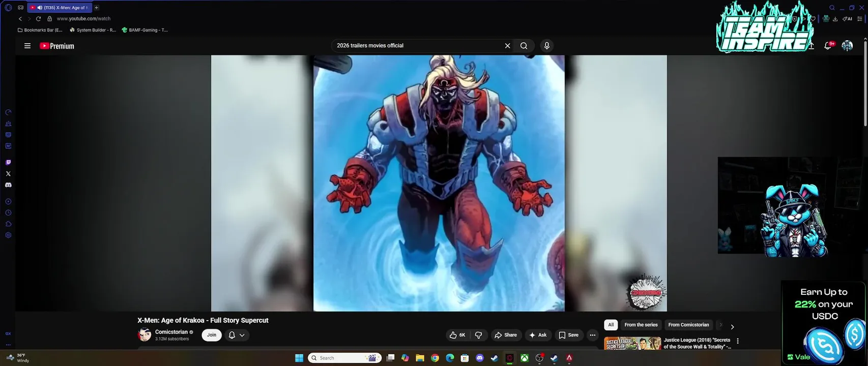Select the All filter chip

(x=611, y=325)
